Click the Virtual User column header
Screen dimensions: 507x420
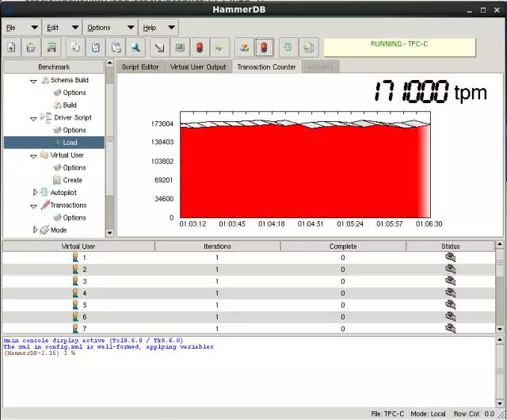click(78, 246)
